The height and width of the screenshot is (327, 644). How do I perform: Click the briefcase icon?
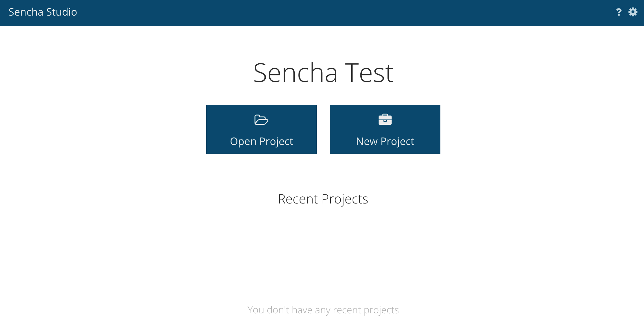click(x=385, y=119)
